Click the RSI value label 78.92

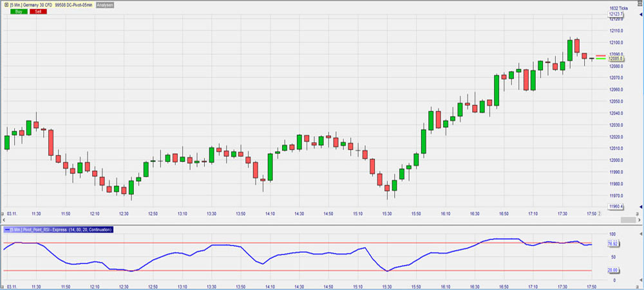pos(614,244)
